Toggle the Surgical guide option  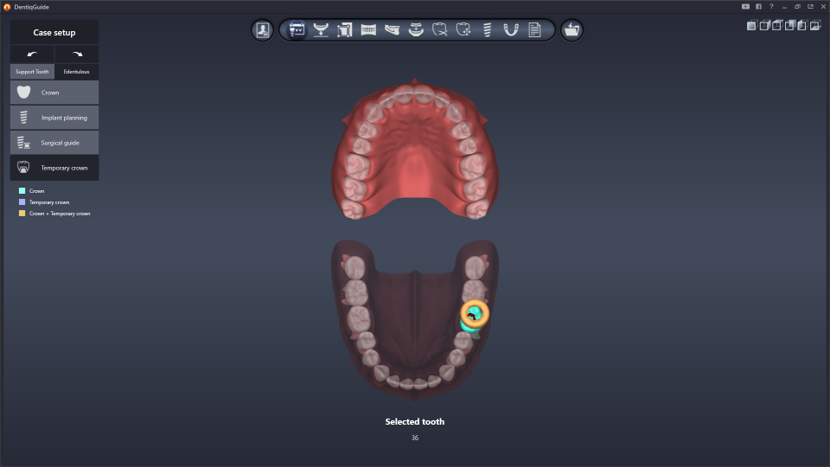click(55, 143)
